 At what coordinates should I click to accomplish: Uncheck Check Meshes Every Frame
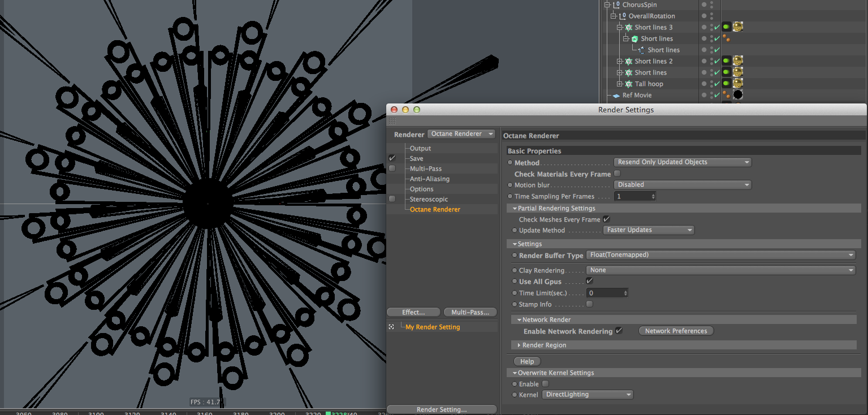click(607, 219)
